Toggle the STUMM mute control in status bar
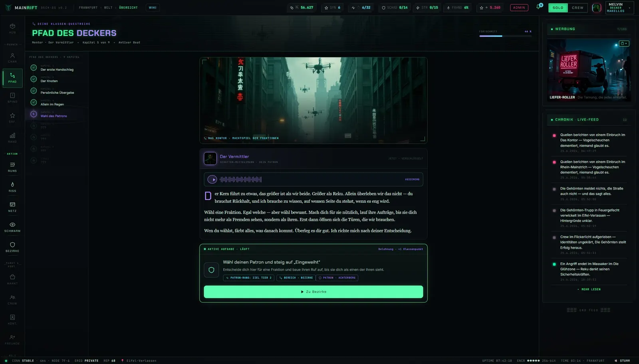Viewport: 639px width, 364px height. pyautogui.click(x=622, y=360)
